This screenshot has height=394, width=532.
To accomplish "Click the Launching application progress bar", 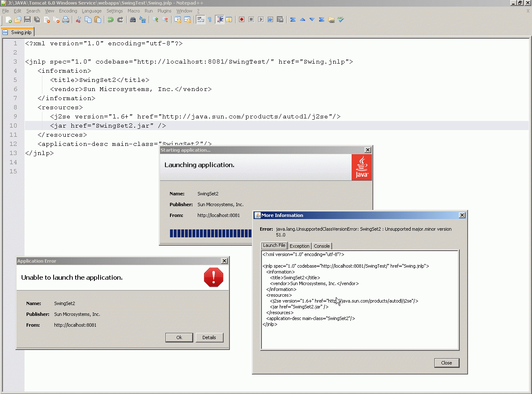I will point(211,234).
